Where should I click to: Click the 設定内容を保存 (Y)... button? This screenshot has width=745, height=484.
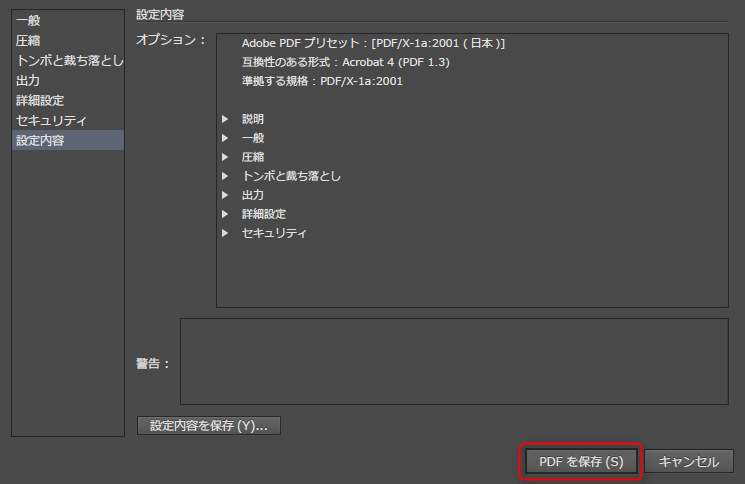(x=208, y=426)
